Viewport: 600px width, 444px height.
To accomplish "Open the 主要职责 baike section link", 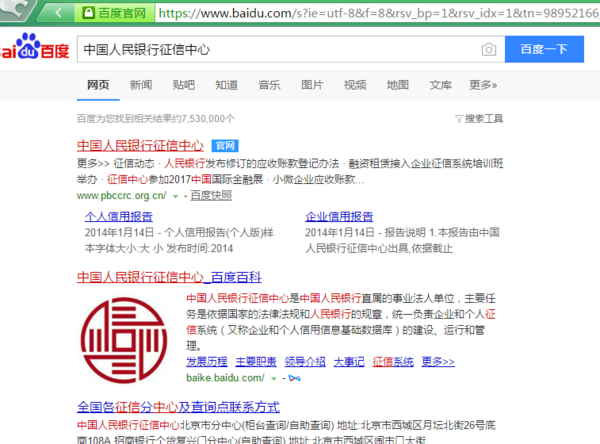I will pos(256,362).
